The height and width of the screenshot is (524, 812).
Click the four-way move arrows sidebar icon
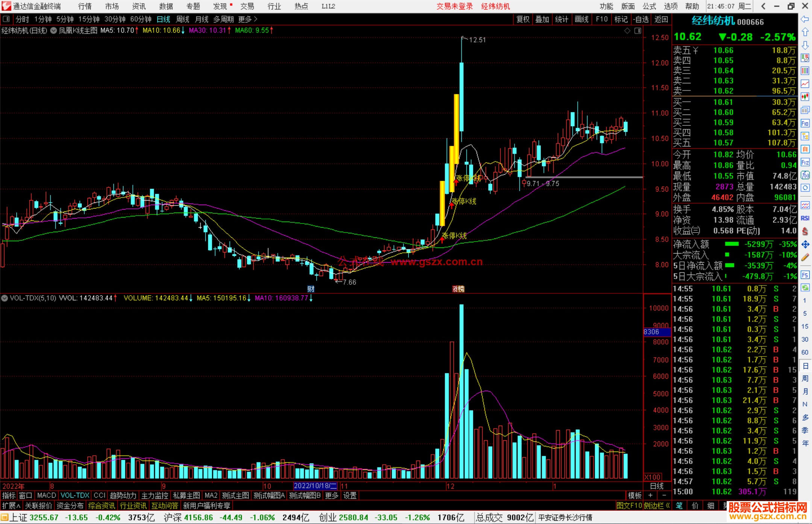tap(805, 245)
